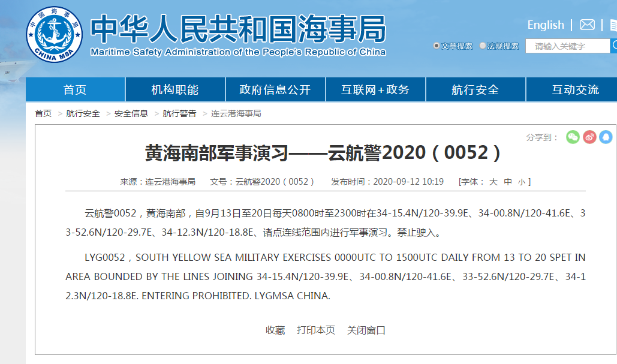Click the blue search button
Screen dimensions: 617x364
[x=613, y=46]
